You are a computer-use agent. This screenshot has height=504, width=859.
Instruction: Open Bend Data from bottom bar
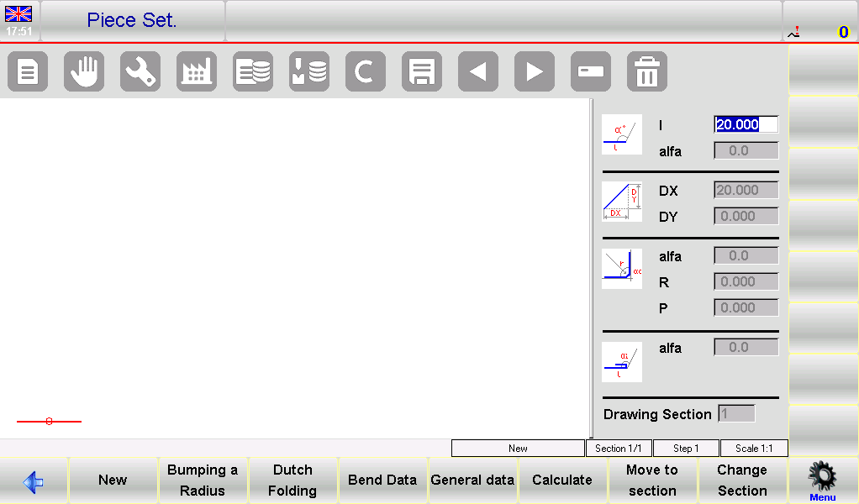tap(382, 480)
